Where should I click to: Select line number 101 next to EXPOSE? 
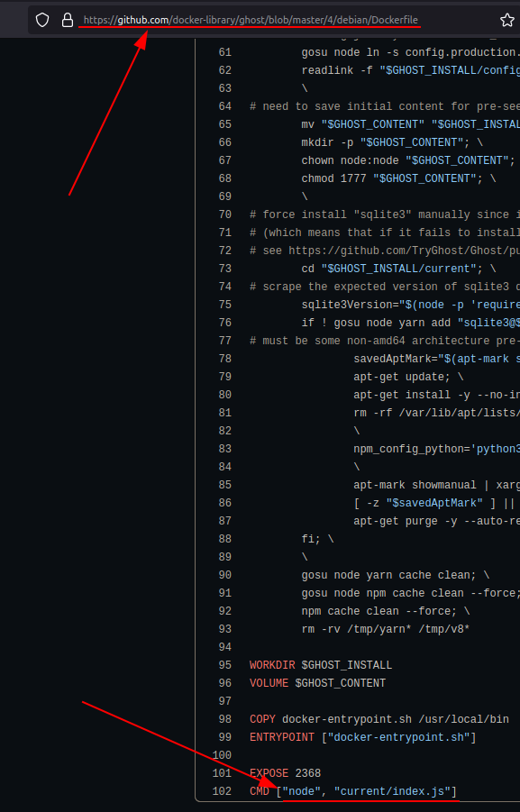tap(222, 773)
